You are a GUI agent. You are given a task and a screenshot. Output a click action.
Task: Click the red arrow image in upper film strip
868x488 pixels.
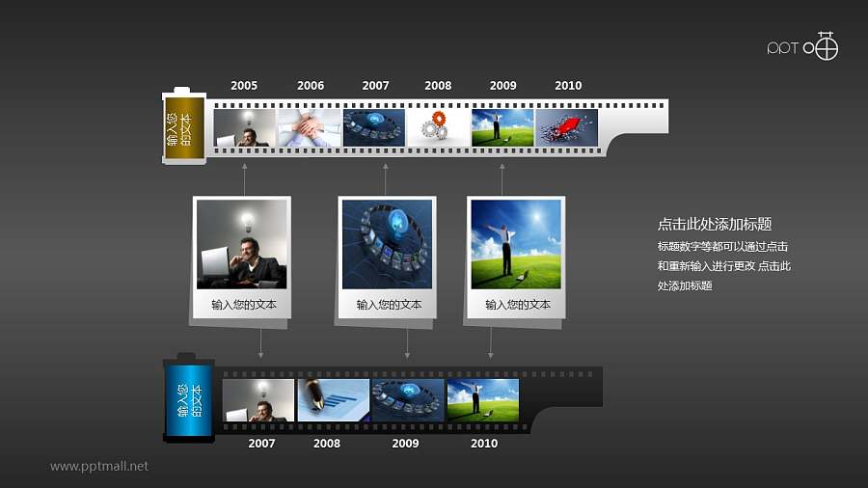(x=567, y=127)
